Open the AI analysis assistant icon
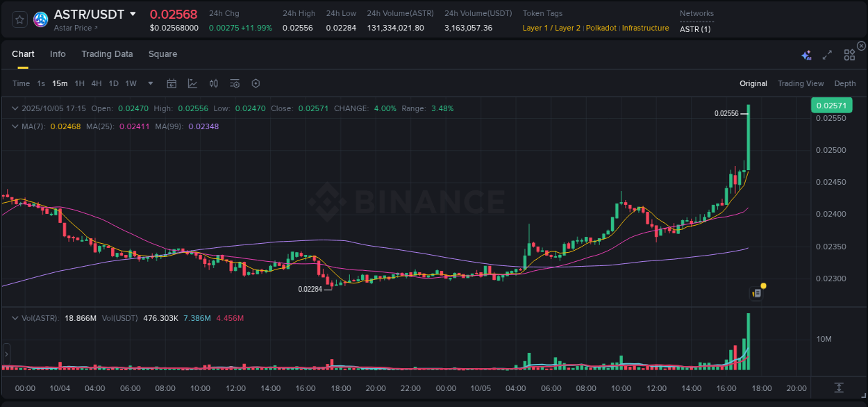868x407 pixels. pos(806,55)
